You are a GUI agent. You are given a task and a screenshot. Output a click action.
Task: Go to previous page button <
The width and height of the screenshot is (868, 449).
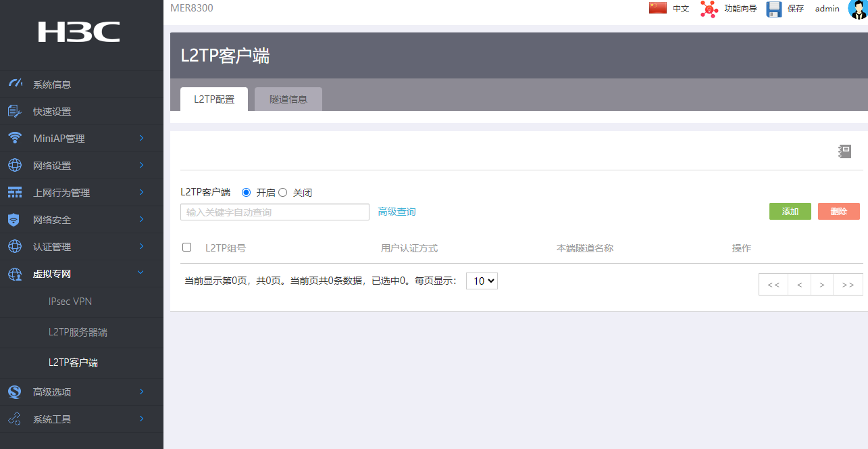tap(799, 285)
